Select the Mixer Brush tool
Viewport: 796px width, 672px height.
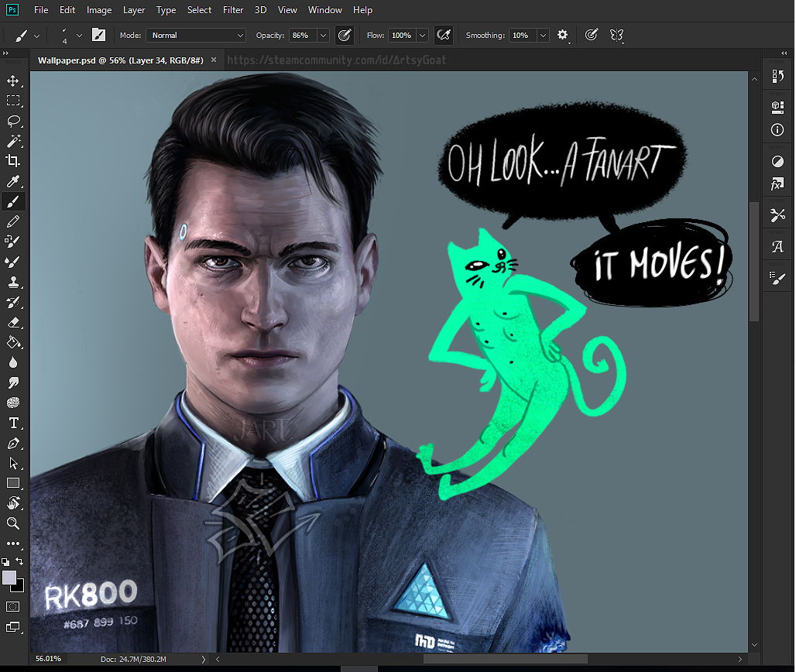pyautogui.click(x=12, y=242)
